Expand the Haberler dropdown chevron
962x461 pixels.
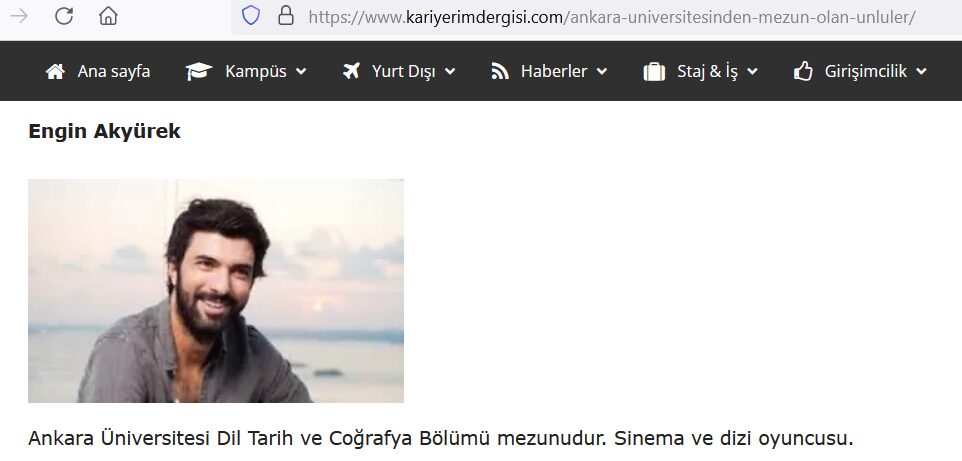point(602,71)
